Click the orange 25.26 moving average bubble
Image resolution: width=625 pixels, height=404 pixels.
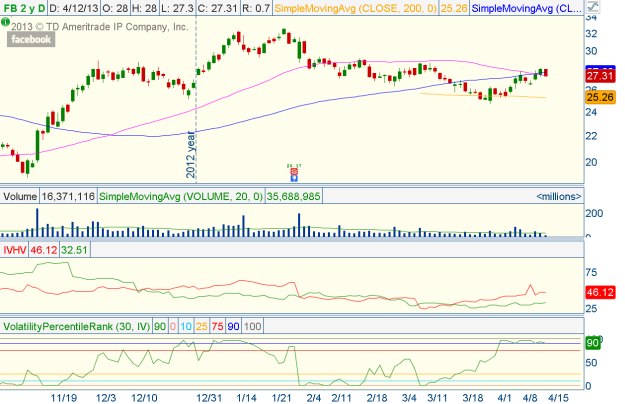click(x=600, y=98)
